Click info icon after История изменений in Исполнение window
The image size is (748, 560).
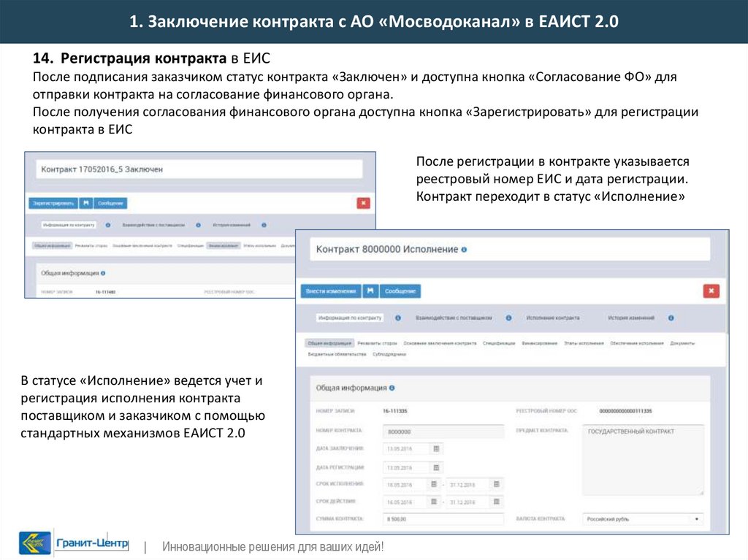point(671,318)
